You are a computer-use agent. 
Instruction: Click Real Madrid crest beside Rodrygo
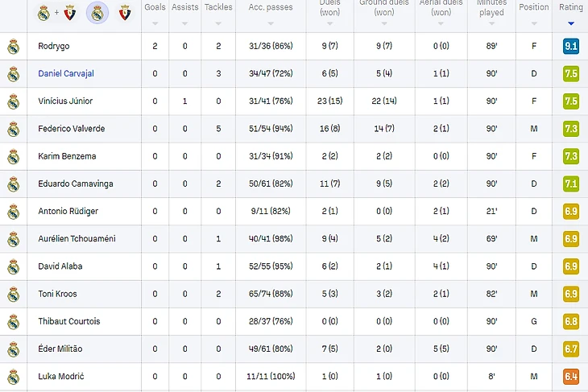[14, 47]
